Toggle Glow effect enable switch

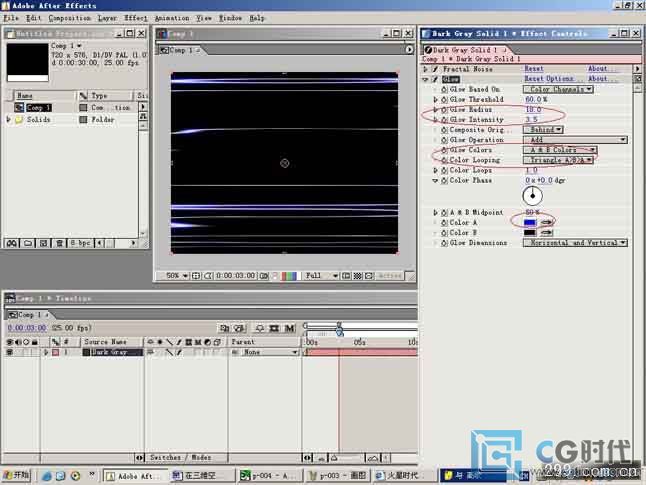pos(435,79)
